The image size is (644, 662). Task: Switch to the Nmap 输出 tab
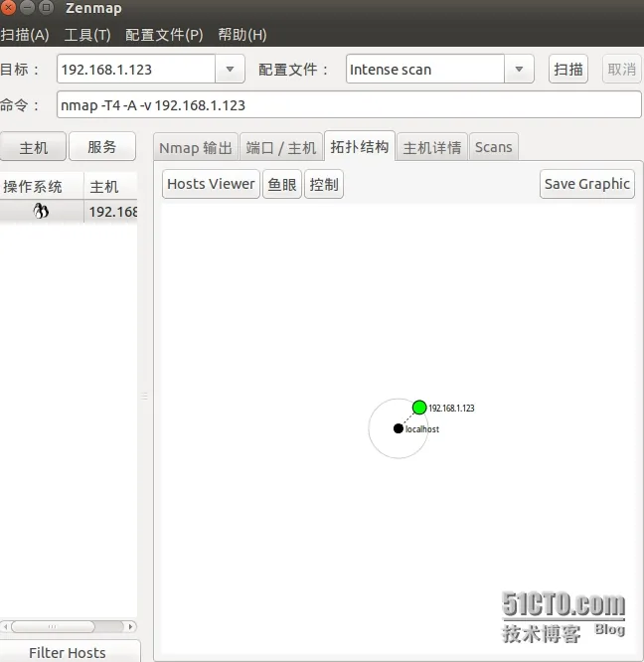click(196, 148)
